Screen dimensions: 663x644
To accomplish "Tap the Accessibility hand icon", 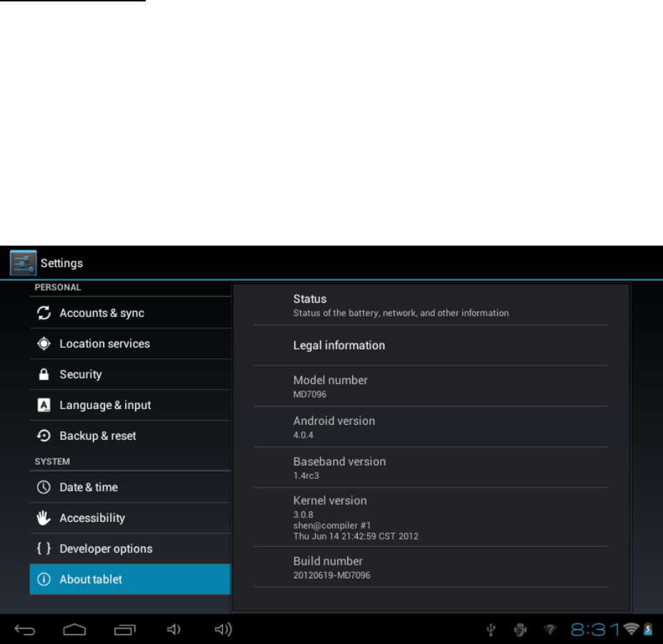I will pyautogui.click(x=44, y=518).
